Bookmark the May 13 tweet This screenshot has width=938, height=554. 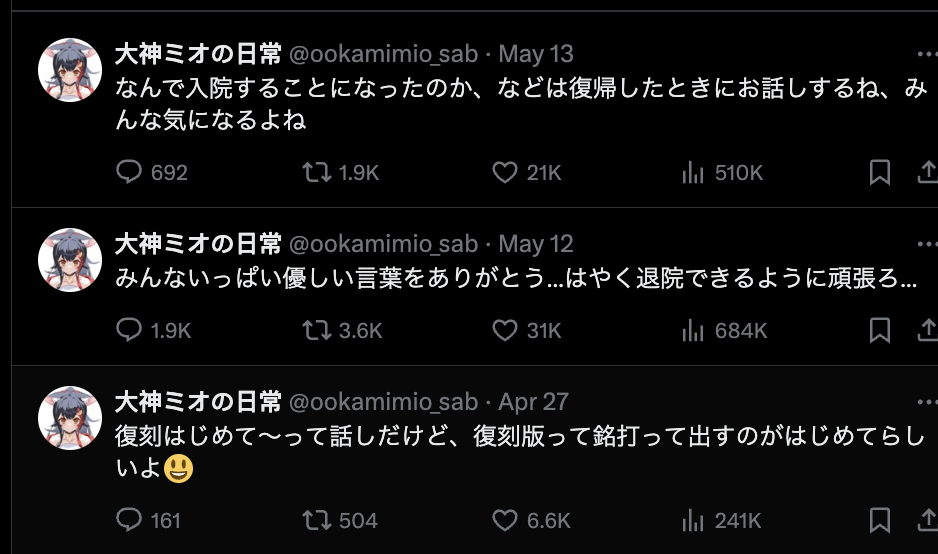pos(880,173)
